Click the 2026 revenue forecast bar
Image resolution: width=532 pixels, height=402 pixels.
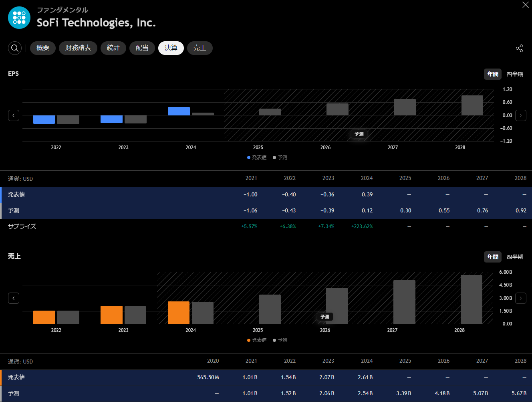tap(337, 306)
